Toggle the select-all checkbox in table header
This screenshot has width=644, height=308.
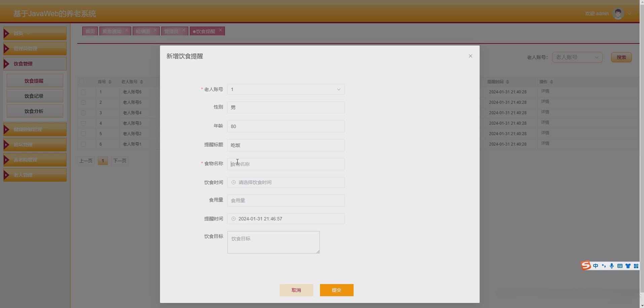[82, 81]
